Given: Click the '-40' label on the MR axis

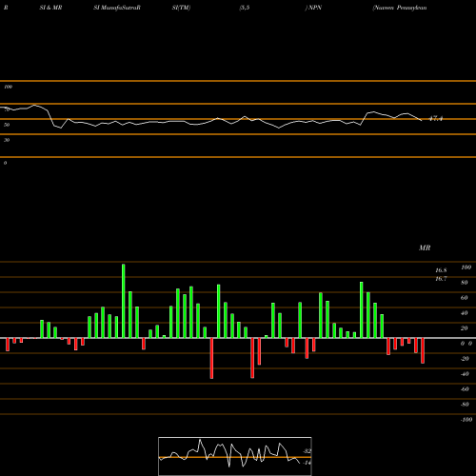Looking at the screenshot, I should click(x=465, y=374).
